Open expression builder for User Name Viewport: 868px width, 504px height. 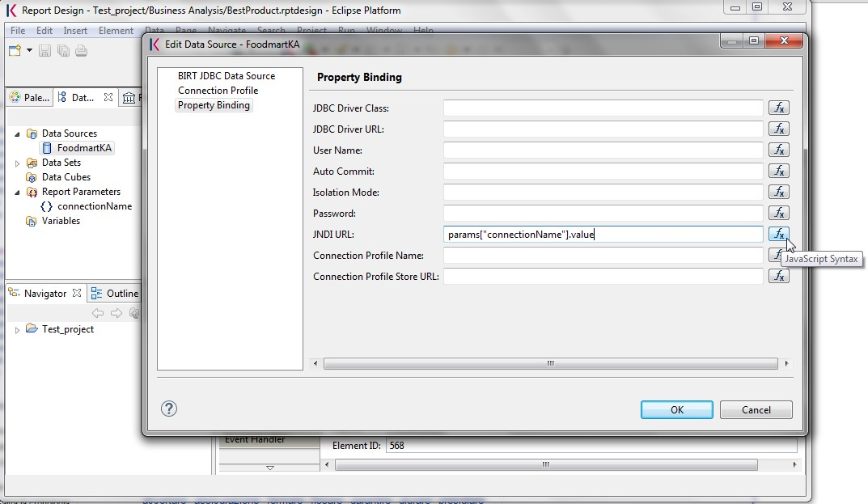point(779,150)
